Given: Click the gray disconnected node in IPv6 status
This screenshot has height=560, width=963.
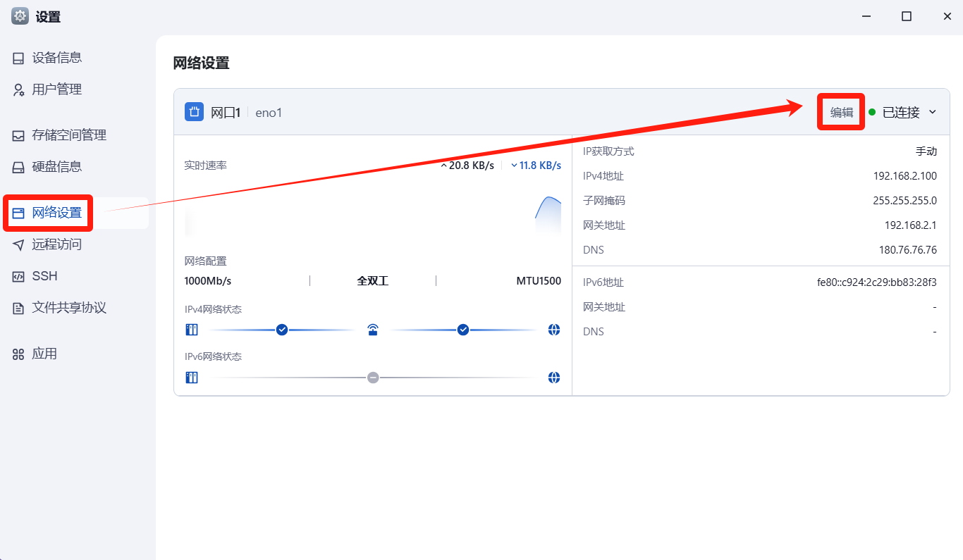Looking at the screenshot, I should 373,378.
